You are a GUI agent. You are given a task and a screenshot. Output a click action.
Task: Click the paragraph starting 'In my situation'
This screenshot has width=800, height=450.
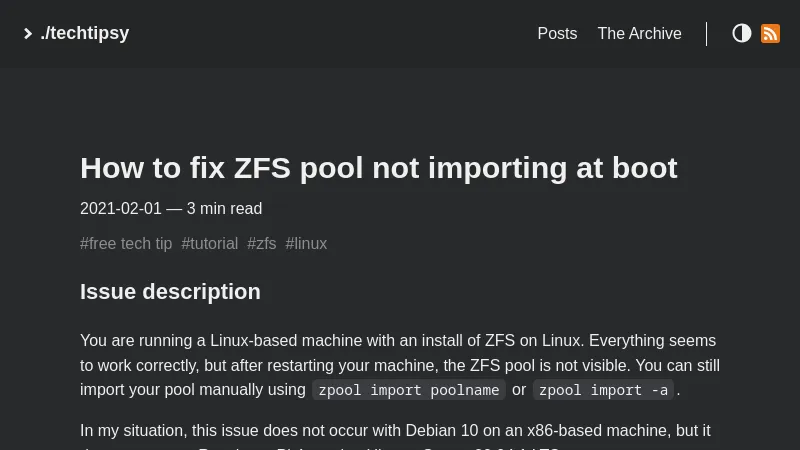(395, 430)
